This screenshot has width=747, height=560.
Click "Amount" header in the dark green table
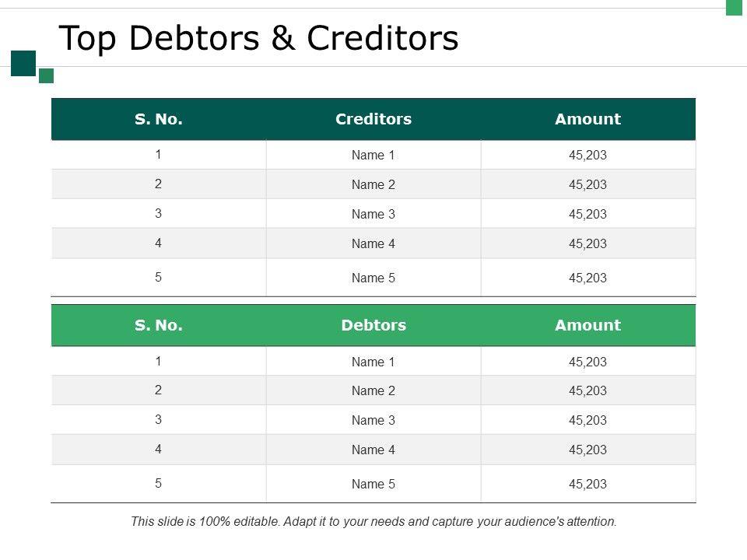(587, 119)
